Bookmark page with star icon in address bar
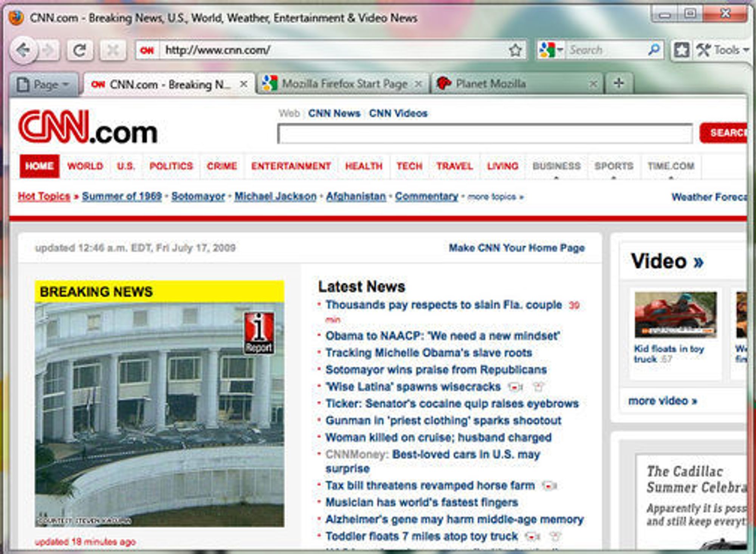The height and width of the screenshot is (554, 756). pyautogui.click(x=515, y=50)
